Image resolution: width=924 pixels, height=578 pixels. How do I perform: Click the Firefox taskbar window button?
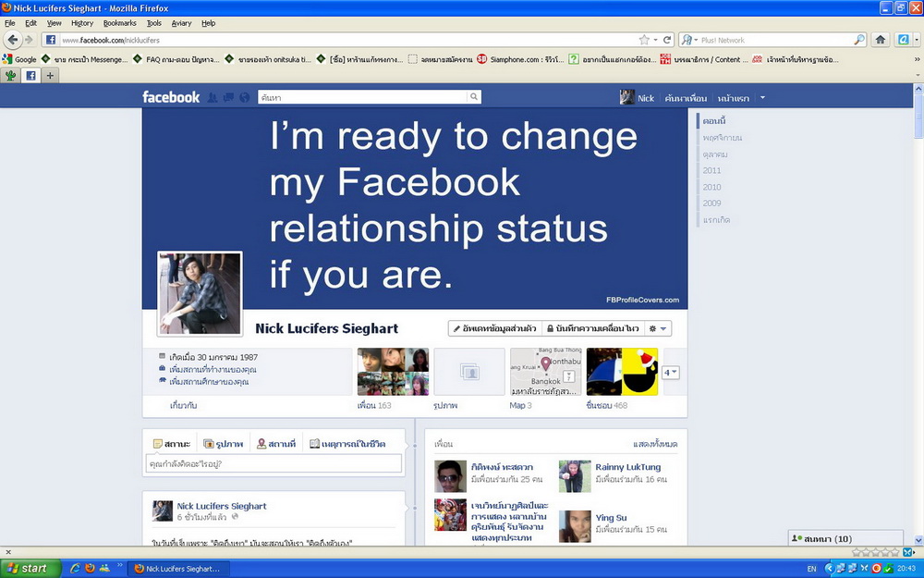pyautogui.click(x=179, y=569)
